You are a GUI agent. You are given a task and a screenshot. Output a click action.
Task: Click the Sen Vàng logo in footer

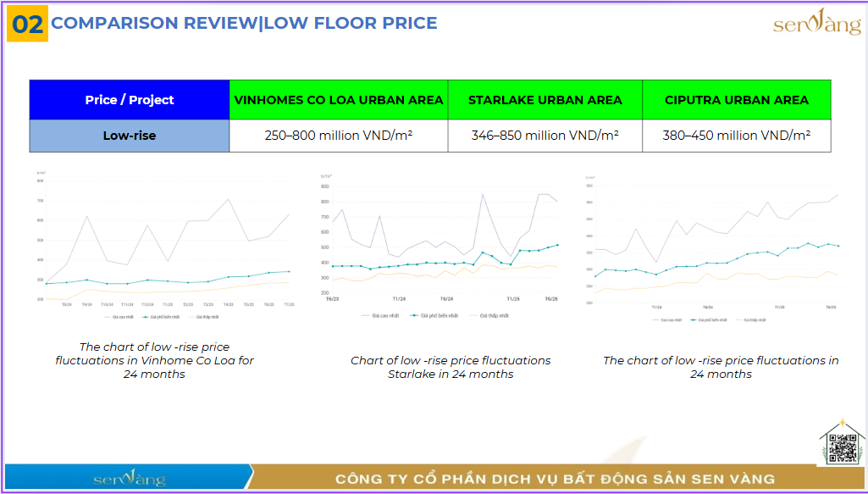tap(130, 477)
